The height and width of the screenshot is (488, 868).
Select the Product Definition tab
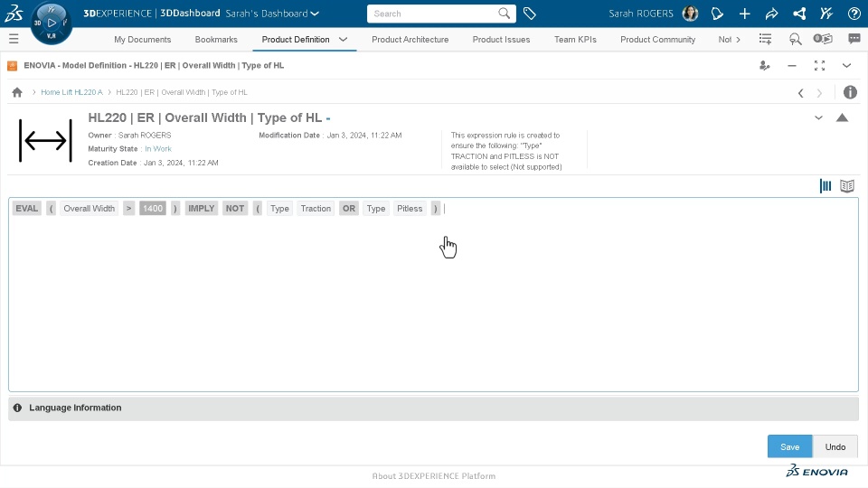[296, 39]
